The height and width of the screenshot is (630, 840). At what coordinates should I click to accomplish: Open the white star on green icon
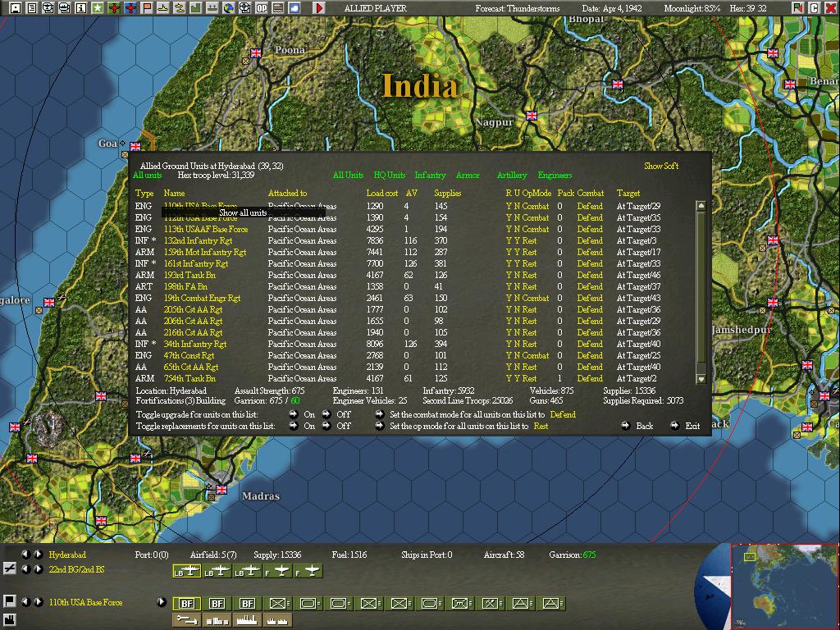tap(97, 7)
